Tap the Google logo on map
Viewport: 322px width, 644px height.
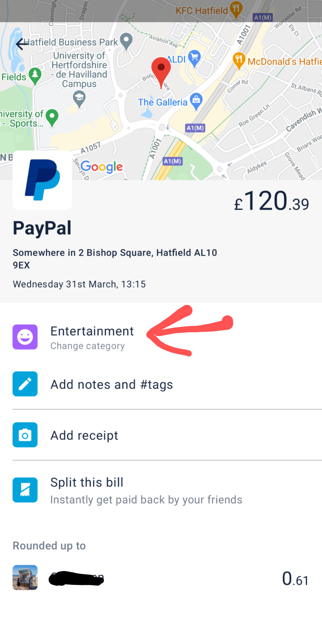[x=102, y=167]
